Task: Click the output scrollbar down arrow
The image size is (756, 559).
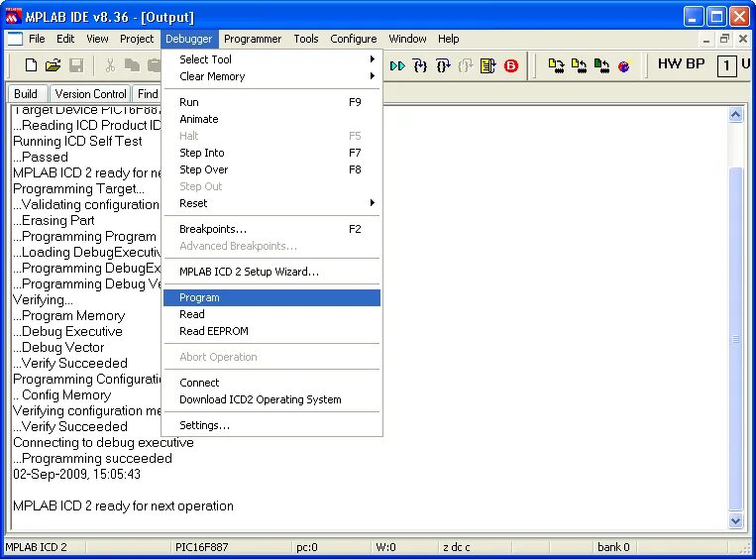Action: point(735,521)
